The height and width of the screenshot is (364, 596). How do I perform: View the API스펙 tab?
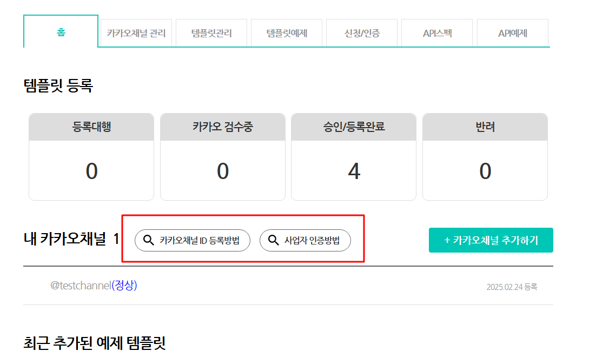click(437, 34)
